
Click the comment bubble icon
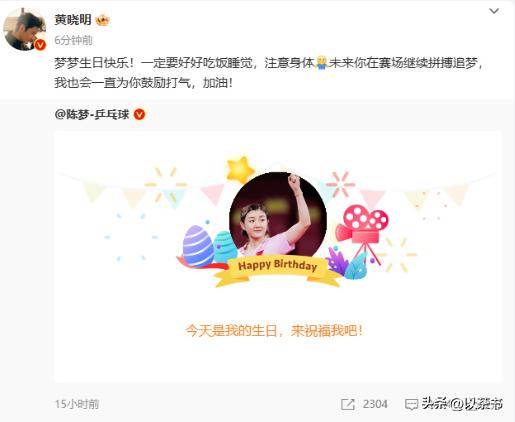(411, 404)
